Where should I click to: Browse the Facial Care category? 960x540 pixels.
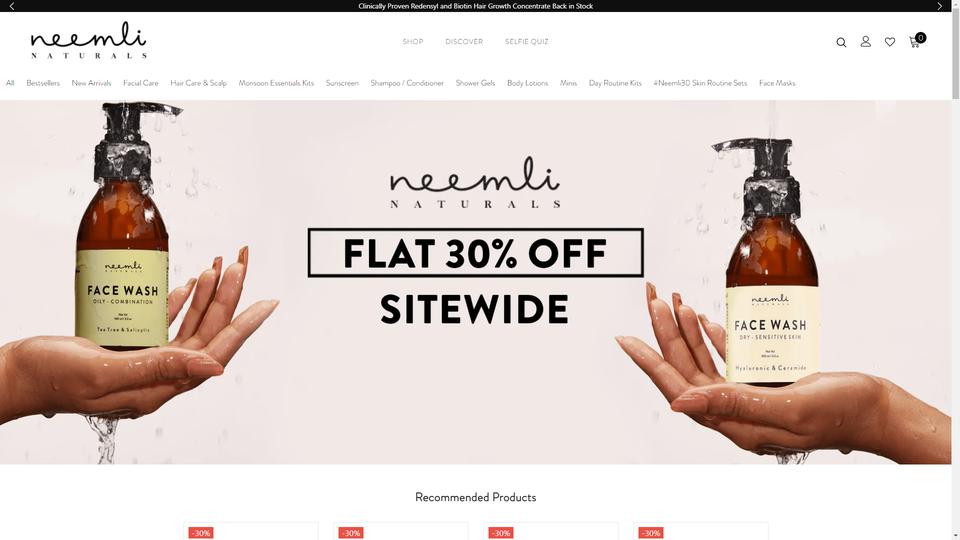point(141,83)
